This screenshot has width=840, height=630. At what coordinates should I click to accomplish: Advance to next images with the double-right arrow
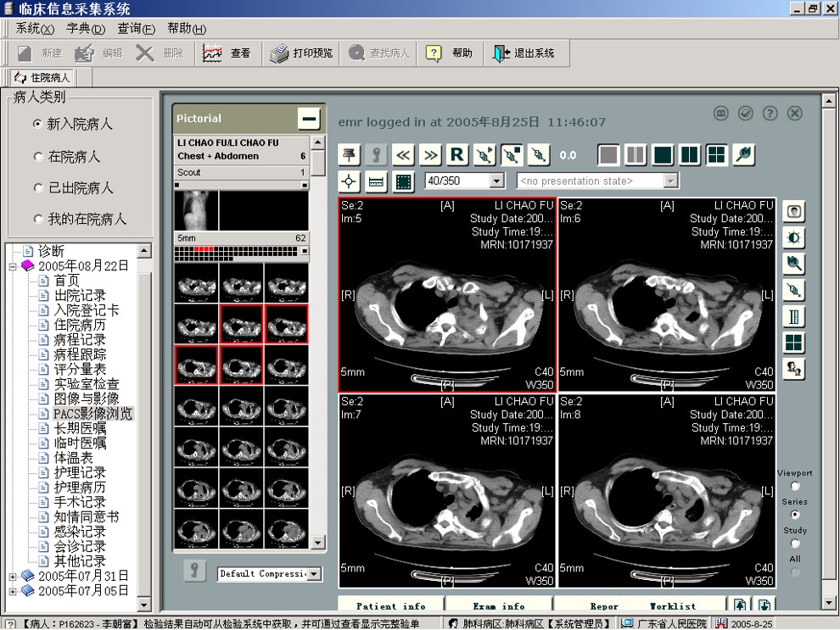430,155
